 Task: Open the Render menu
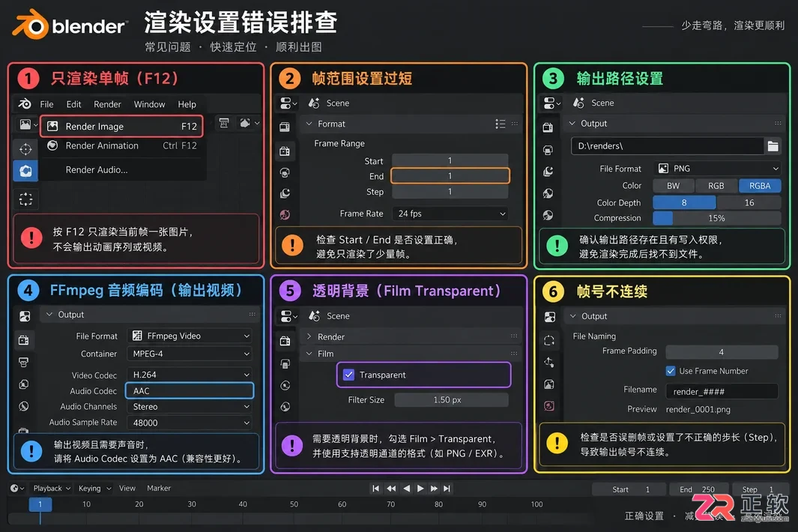(x=107, y=104)
